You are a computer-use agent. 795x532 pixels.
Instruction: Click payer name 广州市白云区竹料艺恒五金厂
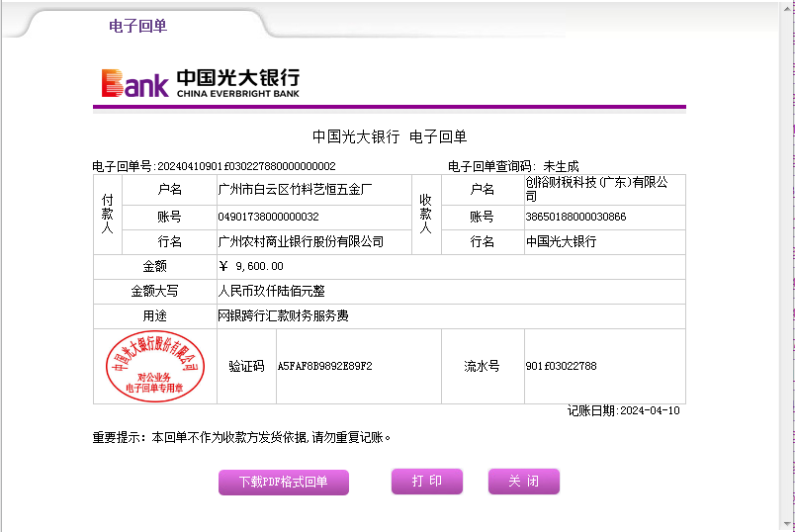pyautogui.click(x=295, y=190)
